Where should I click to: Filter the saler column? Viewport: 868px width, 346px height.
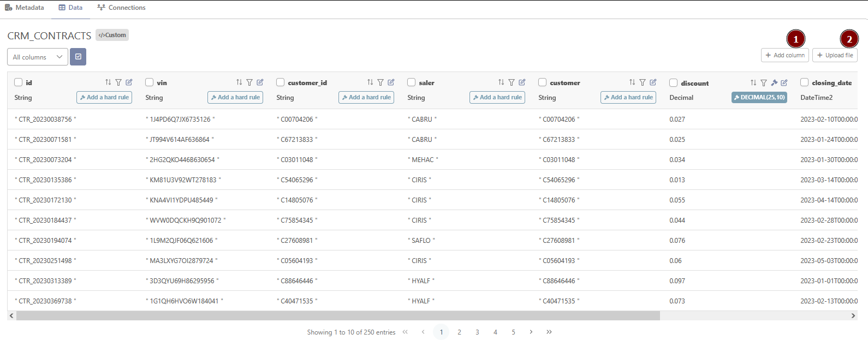512,82
